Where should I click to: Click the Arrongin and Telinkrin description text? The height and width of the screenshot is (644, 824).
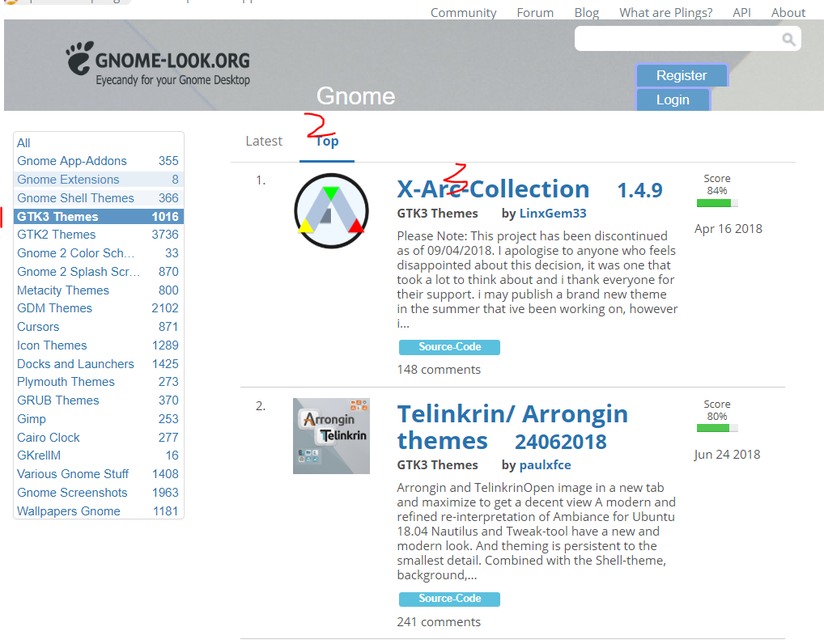[536, 531]
